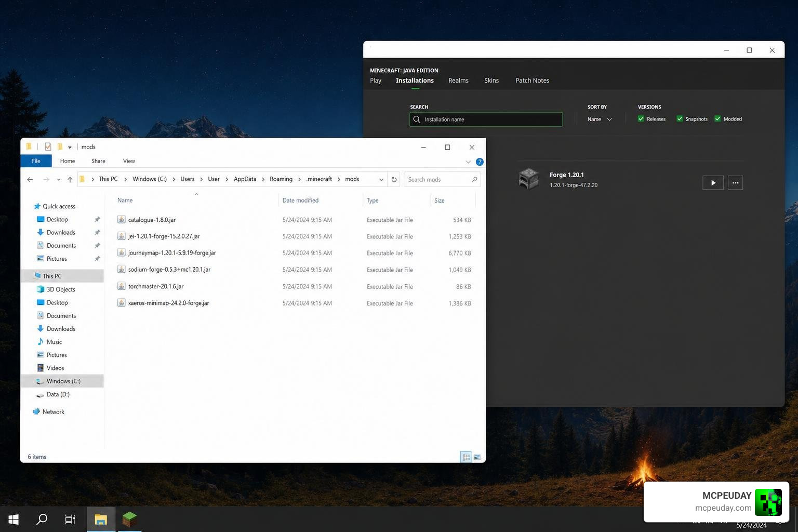Open Explorer help question mark icon

480,162
